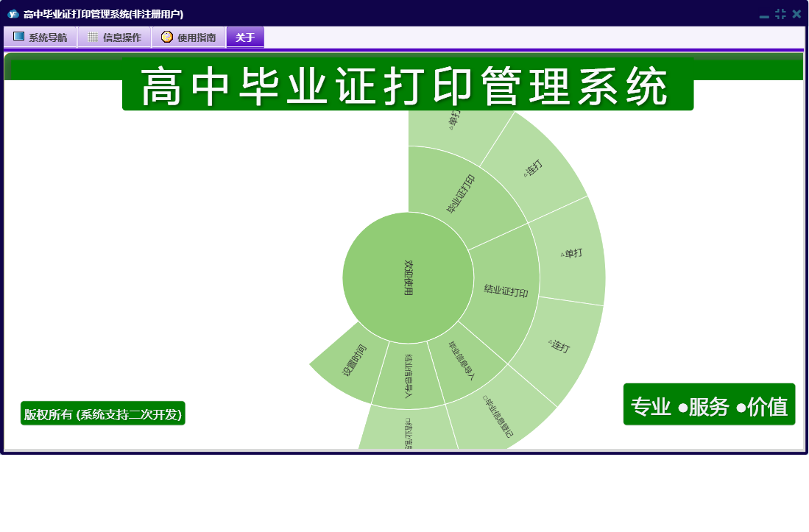Switch to the 关于 tab
This screenshot has width=809, height=532.
(245, 38)
